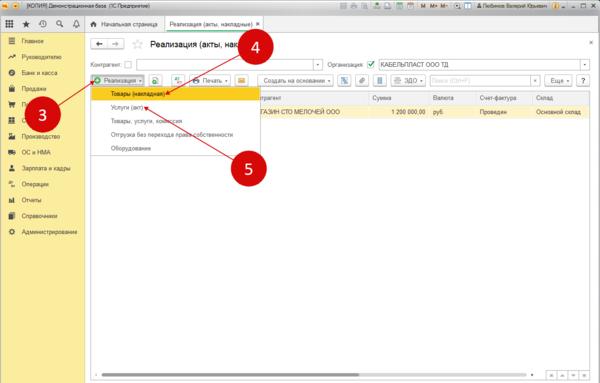Toggle the Контрагент filter checkbox

point(128,65)
